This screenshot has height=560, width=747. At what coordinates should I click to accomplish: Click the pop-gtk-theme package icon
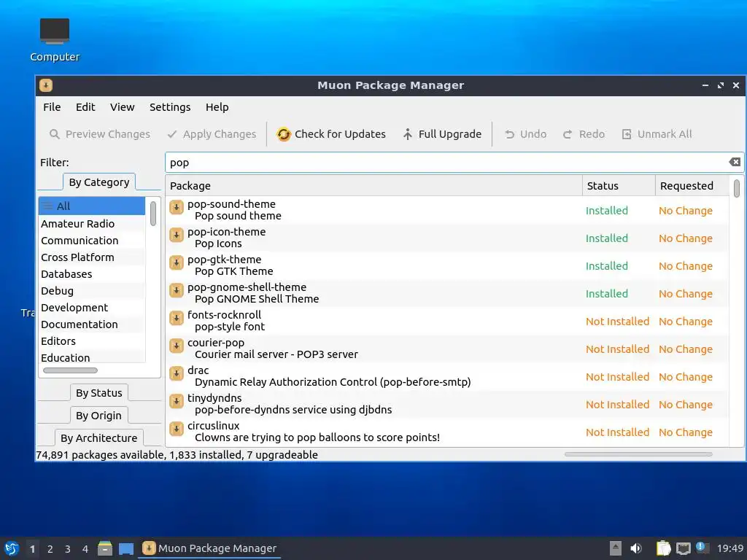click(x=177, y=262)
